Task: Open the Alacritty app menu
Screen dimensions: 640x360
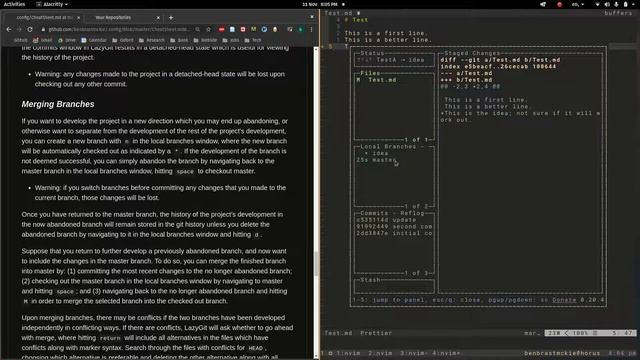Action: click(52, 4)
